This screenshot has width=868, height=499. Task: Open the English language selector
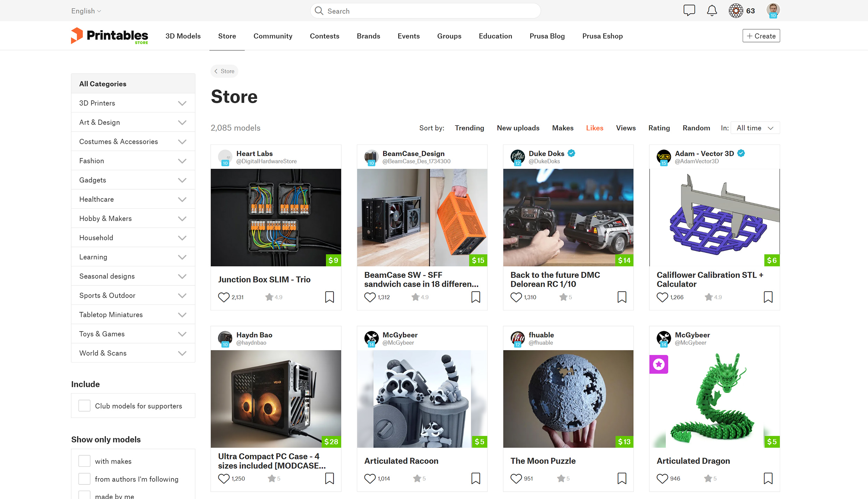click(86, 11)
